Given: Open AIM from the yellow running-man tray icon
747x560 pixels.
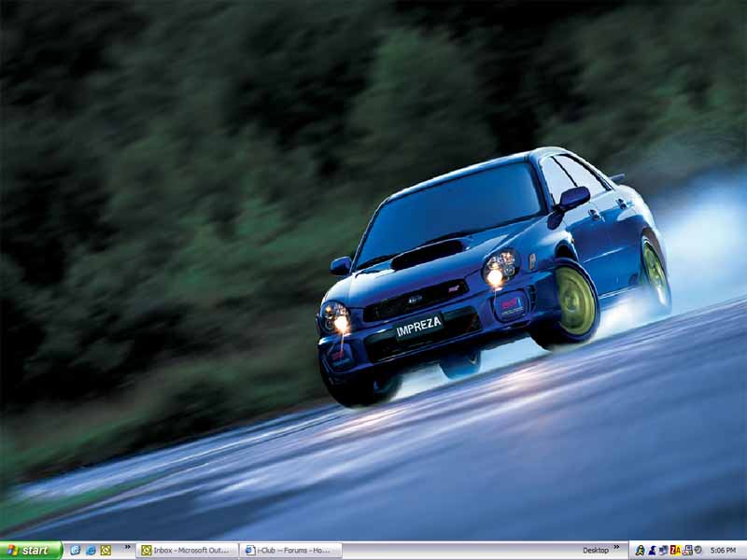Looking at the screenshot, I should pyautogui.click(x=640, y=551).
